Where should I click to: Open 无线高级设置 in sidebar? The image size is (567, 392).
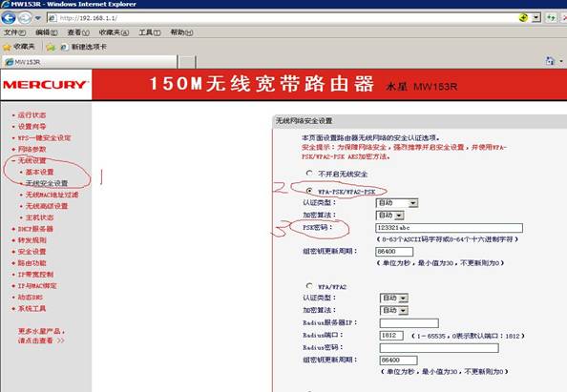tap(47, 206)
